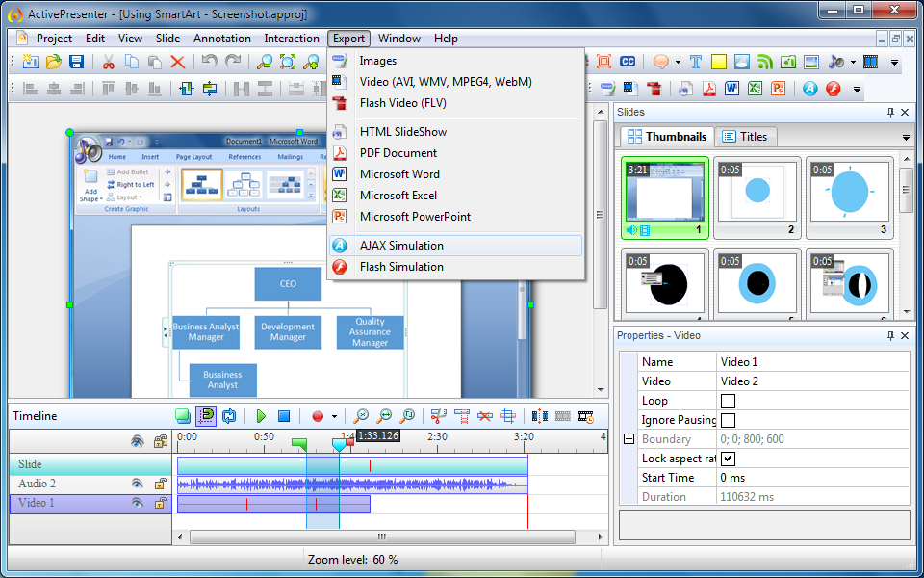Screen dimensions: 924x578
Task: Open the Closed Captions editor
Action: tap(627, 61)
